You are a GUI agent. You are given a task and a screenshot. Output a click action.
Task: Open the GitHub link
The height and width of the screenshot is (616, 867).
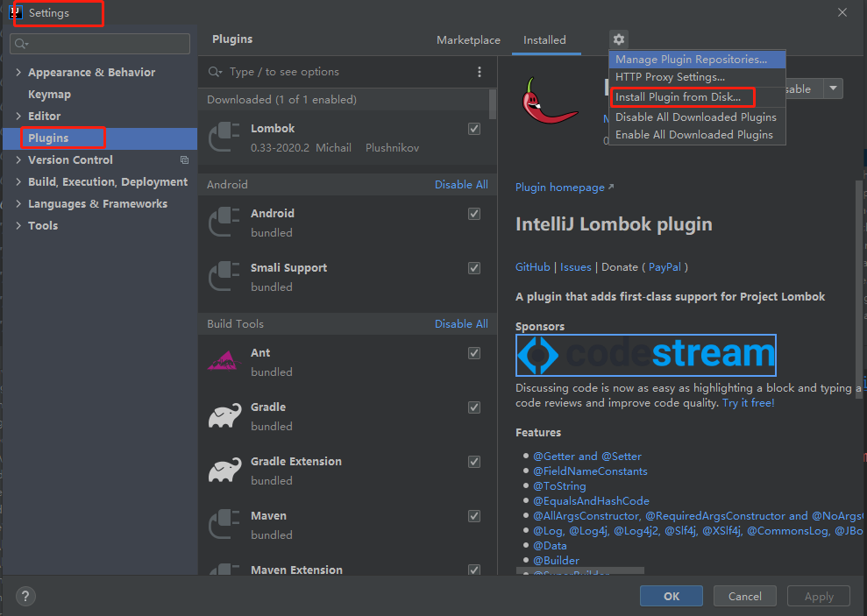tap(532, 267)
